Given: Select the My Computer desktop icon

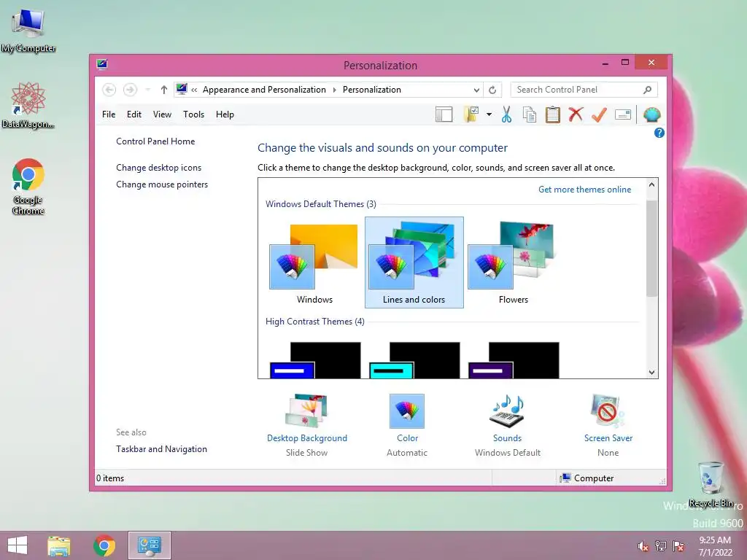Looking at the screenshot, I should 28,31.
